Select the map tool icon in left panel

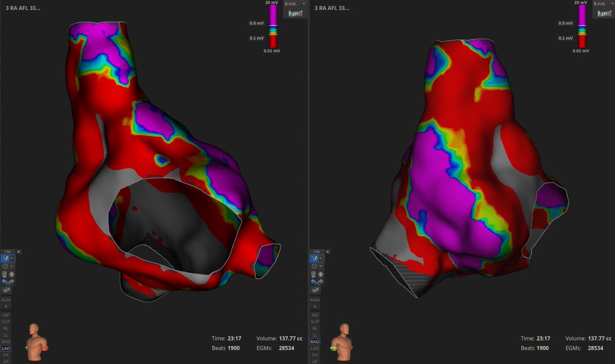(x=6, y=258)
